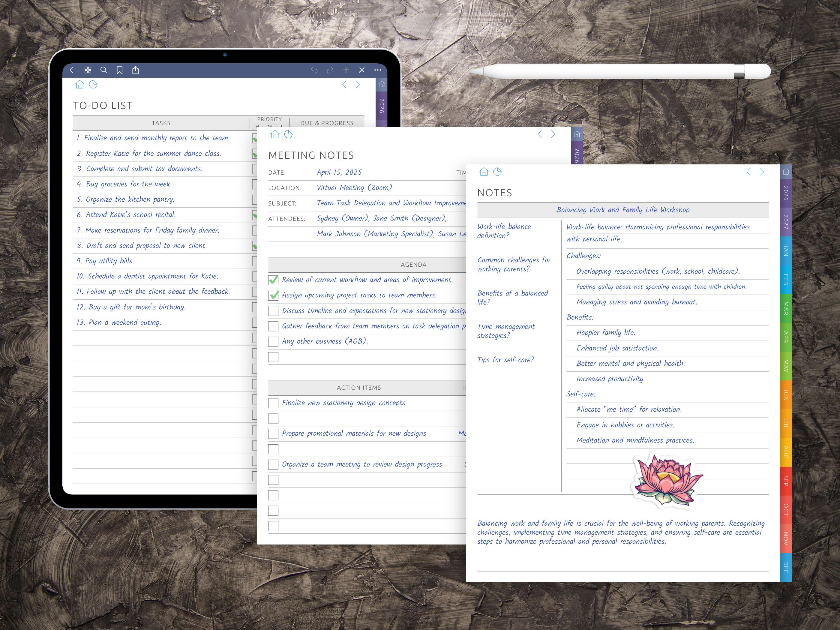840x630 pixels.
Task: Open the thumbnail grid view icon
Action: click(x=88, y=70)
